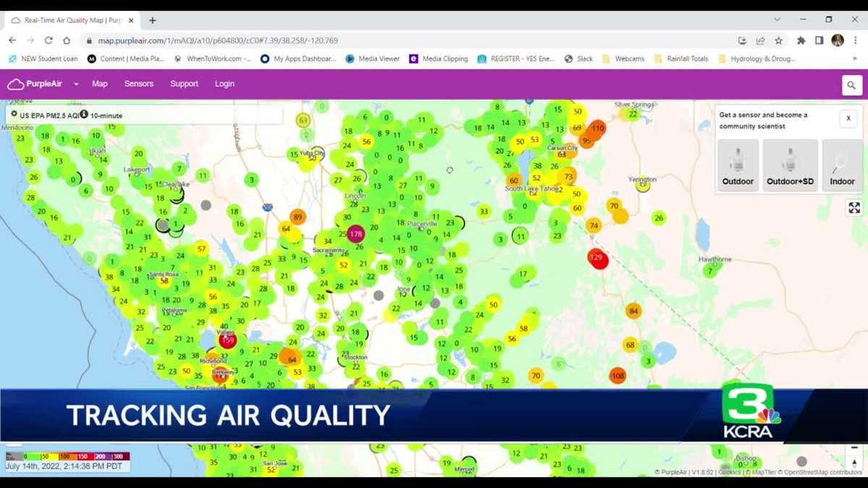The width and height of the screenshot is (868, 488).
Task: Click the US EPA PM2.5 AQI info icon
Action: 83,114
